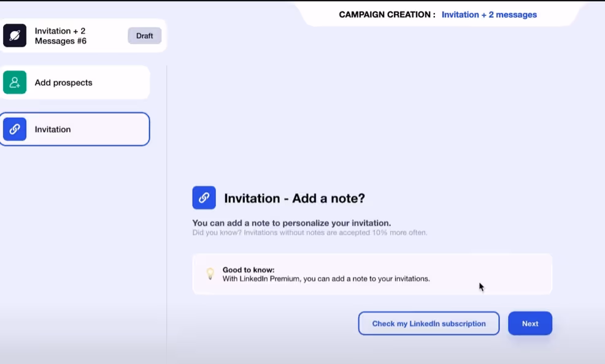The width and height of the screenshot is (605, 364).
Task: Click the Good to know notice banner
Action: [372, 274]
